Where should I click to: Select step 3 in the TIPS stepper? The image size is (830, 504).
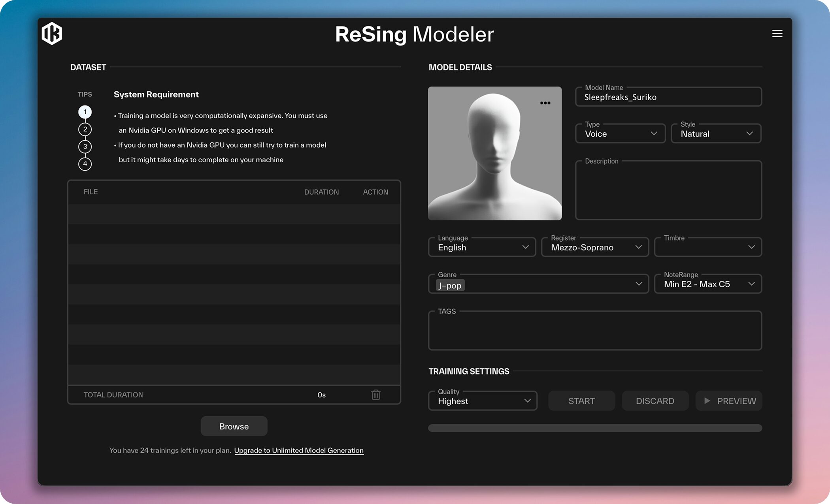pos(85,147)
